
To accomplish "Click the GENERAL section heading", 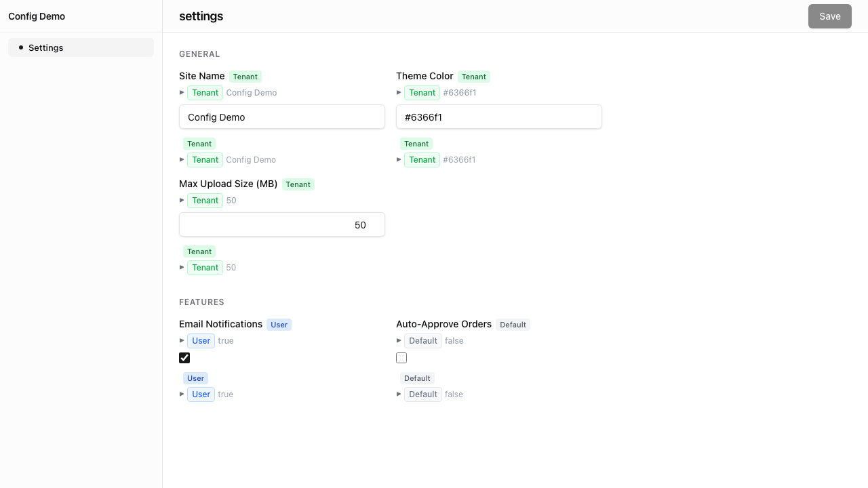I will (x=199, y=54).
